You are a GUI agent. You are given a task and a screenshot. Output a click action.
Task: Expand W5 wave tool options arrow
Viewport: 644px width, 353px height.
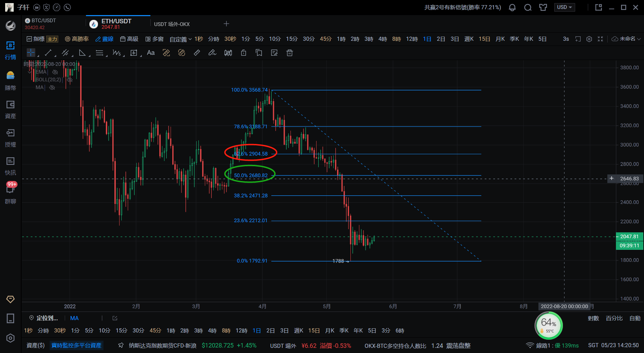[x=124, y=56]
